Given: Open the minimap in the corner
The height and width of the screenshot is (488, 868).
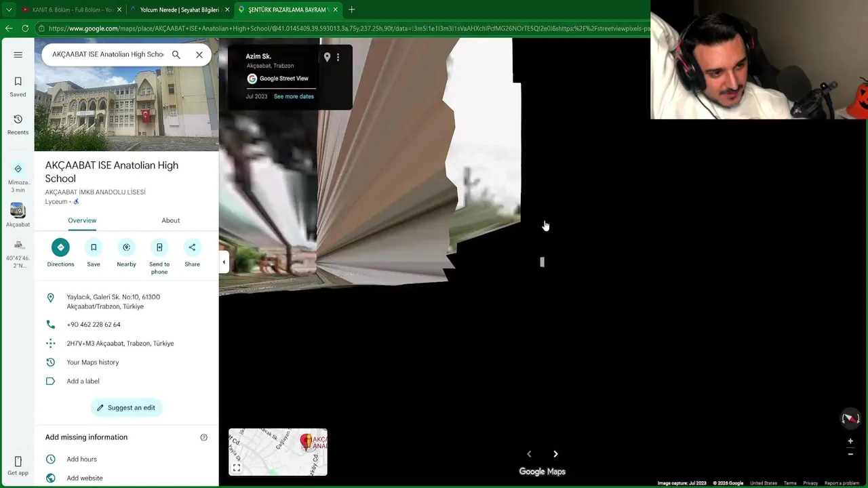Looking at the screenshot, I should 278,452.
